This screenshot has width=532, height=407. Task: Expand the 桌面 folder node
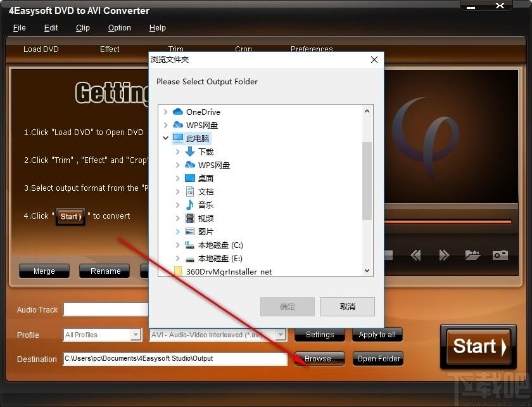(177, 178)
